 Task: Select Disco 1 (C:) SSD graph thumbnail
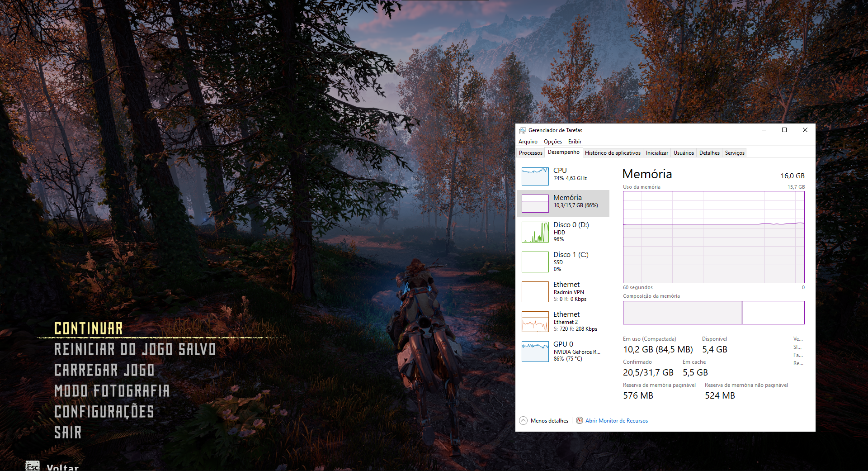pyautogui.click(x=535, y=262)
